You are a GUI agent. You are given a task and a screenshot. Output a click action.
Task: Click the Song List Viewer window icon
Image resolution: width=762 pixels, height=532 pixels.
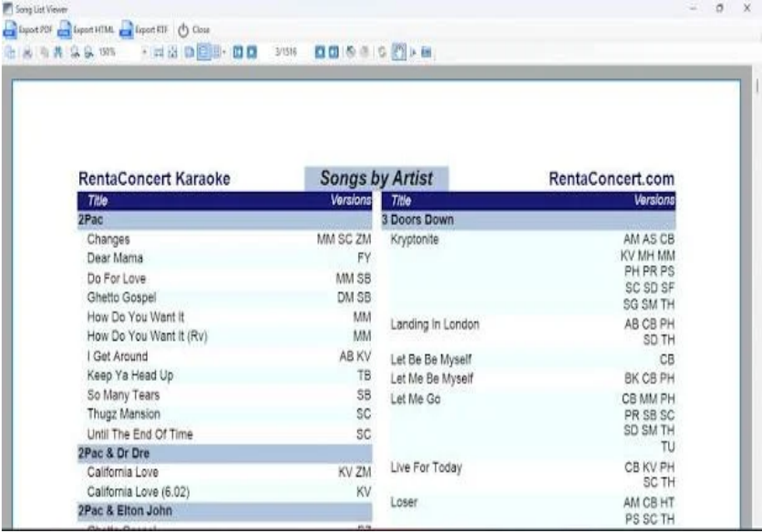click(8, 9)
